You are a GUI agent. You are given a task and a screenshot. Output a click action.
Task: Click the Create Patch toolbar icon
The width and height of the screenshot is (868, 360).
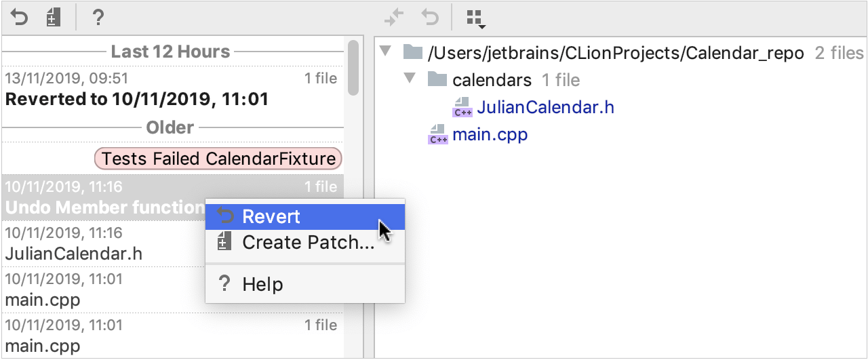click(x=54, y=18)
